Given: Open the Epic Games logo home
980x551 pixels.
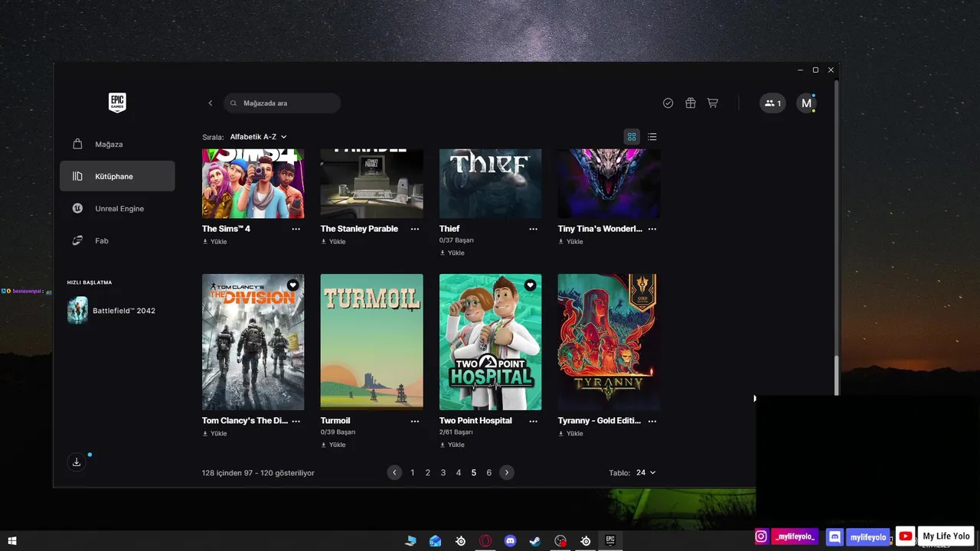Looking at the screenshot, I should tap(117, 103).
